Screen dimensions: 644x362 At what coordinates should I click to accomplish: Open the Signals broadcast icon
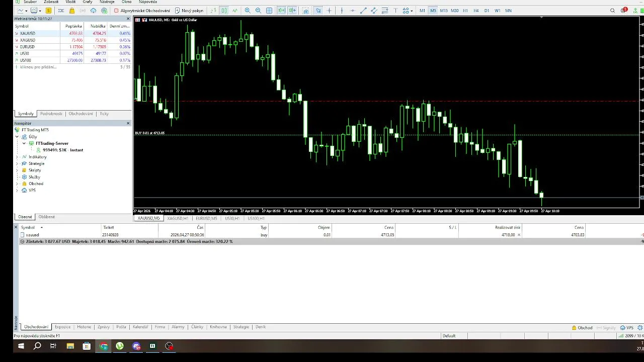click(x=83, y=11)
